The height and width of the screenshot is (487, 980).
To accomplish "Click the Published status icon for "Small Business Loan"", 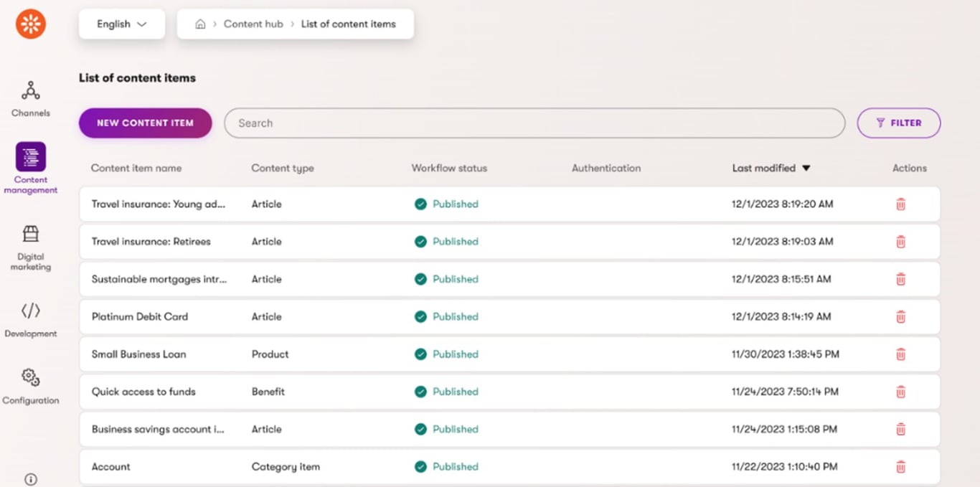I will pos(421,354).
